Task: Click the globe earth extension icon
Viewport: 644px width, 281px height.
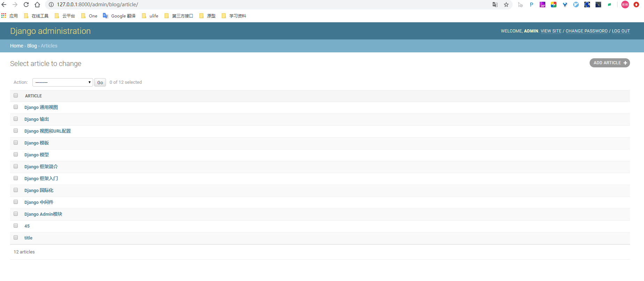Action: click(x=587, y=5)
